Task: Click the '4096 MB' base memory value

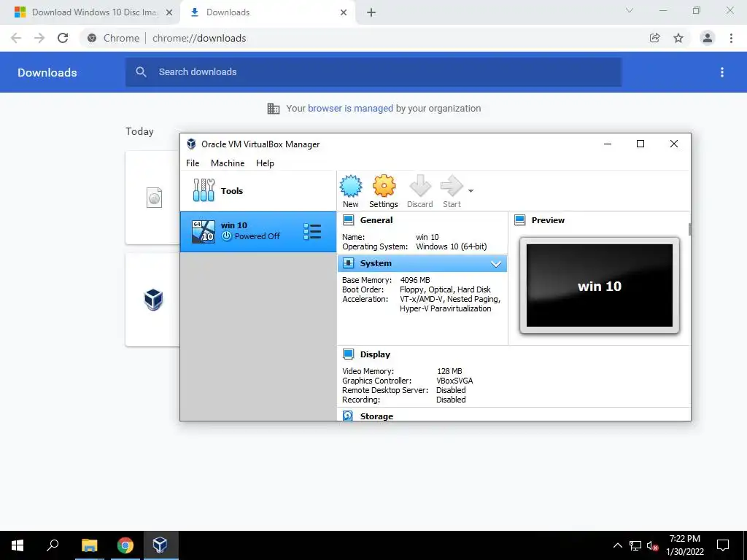Action: click(415, 280)
